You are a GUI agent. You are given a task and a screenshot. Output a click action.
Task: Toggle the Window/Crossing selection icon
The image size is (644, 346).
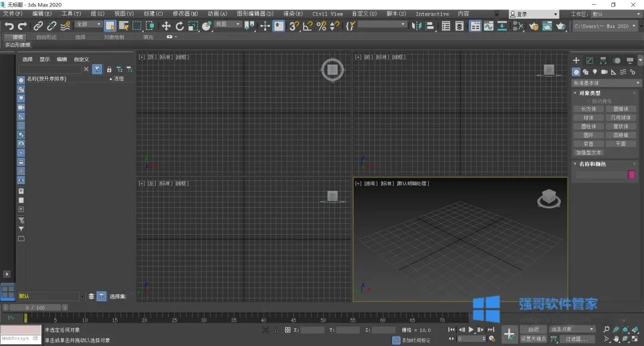point(150,26)
